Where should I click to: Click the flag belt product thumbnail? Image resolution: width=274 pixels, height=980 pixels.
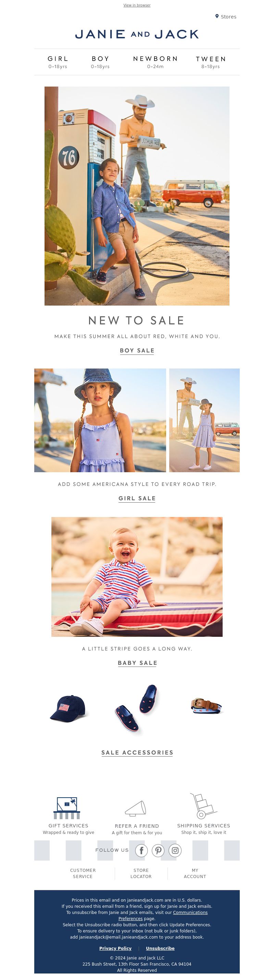pos(206,706)
